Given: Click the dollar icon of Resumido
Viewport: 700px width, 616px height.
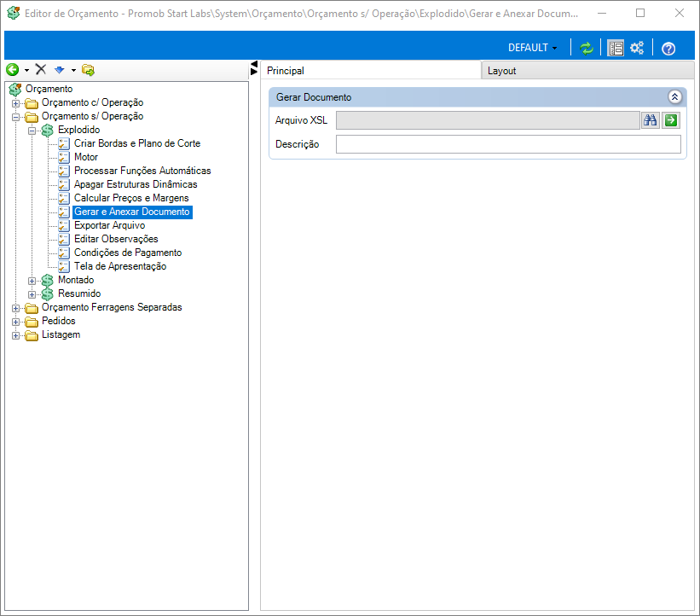Looking at the screenshot, I should coord(48,294).
